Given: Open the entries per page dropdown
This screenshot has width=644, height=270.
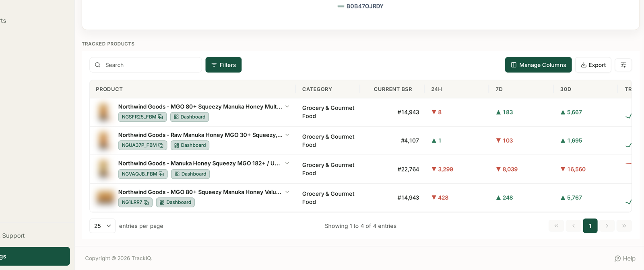Looking at the screenshot, I should pyautogui.click(x=102, y=226).
